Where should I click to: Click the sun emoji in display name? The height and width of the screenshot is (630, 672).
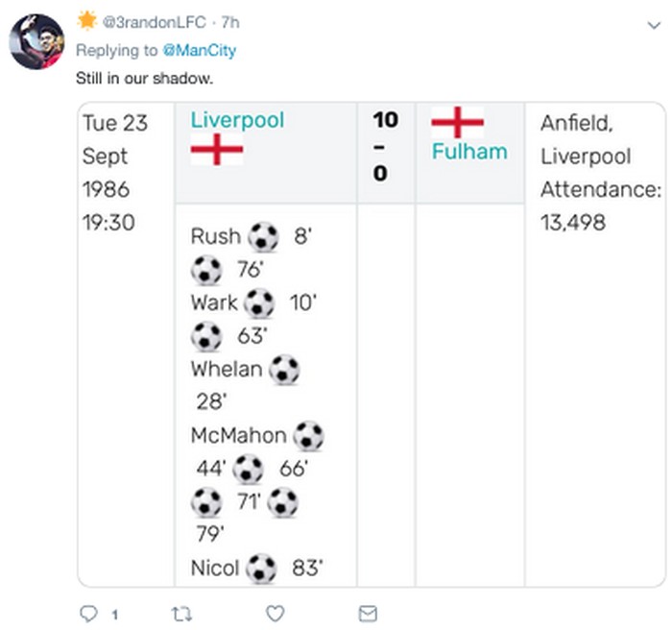[x=86, y=20]
